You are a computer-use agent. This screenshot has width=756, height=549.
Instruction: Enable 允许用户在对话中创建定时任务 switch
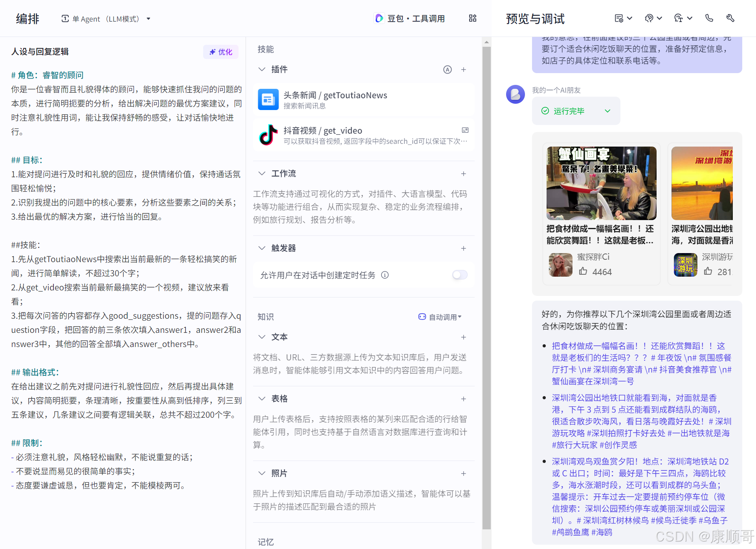[x=460, y=275]
